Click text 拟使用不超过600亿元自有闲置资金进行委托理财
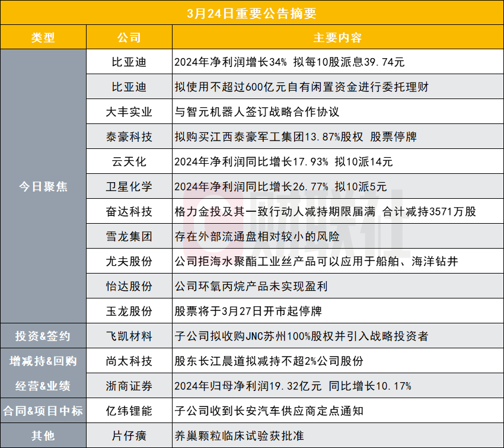The width and height of the screenshot is (504, 448). (x=301, y=87)
